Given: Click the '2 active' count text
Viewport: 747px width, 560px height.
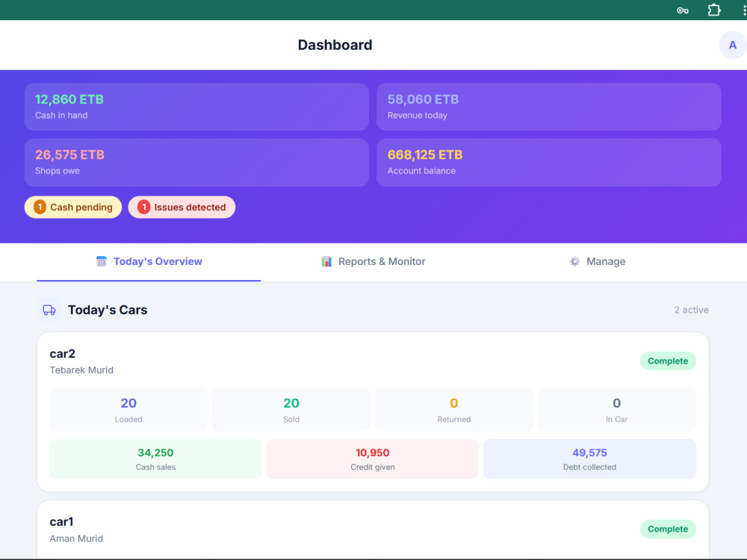Looking at the screenshot, I should pos(691,310).
